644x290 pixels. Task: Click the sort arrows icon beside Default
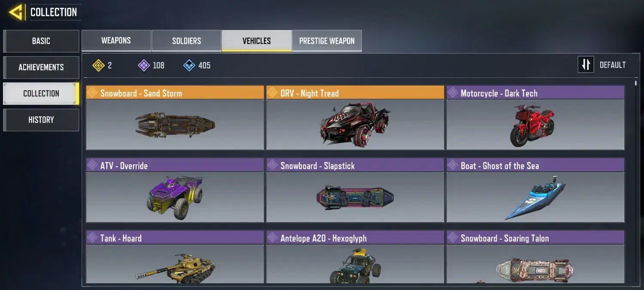[586, 65]
